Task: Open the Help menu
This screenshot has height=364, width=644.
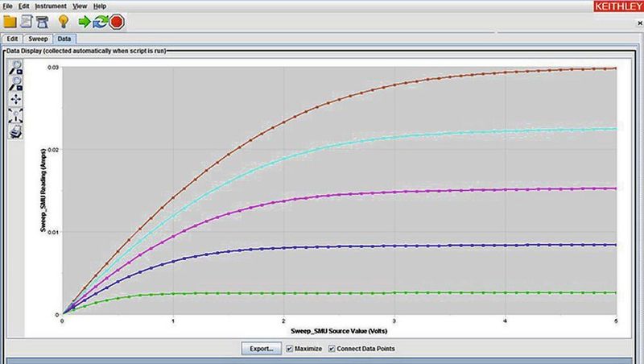Action: [x=100, y=6]
